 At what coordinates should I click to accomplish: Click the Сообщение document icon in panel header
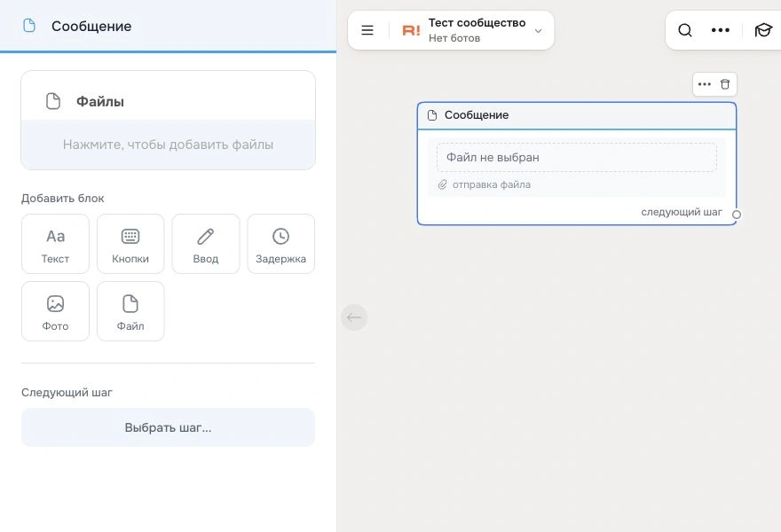pyautogui.click(x=29, y=26)
